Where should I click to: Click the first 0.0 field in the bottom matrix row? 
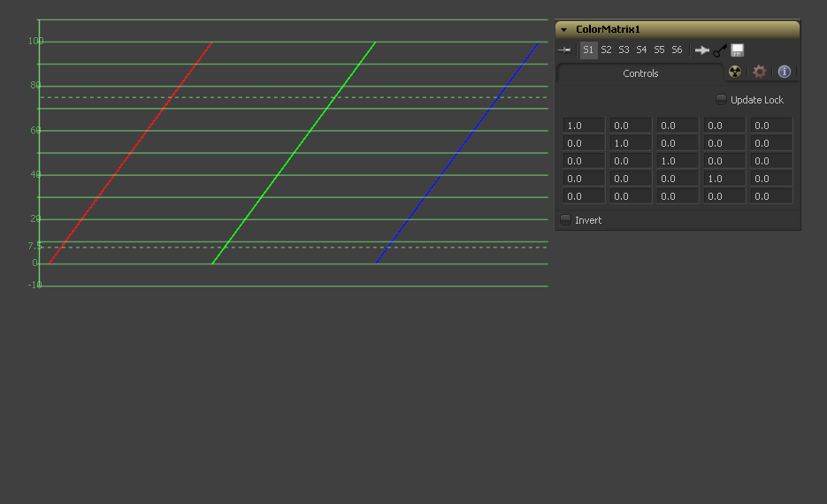pos(584,196)
